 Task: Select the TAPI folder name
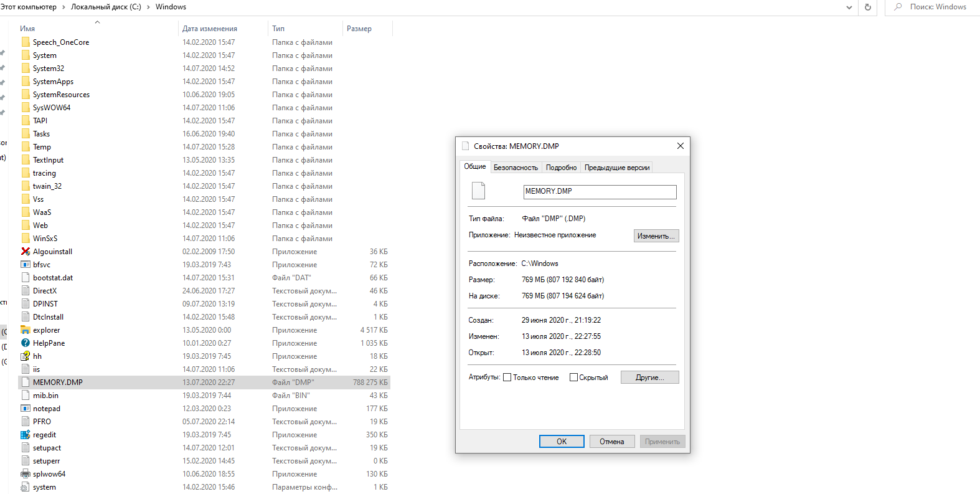[40, 121]
